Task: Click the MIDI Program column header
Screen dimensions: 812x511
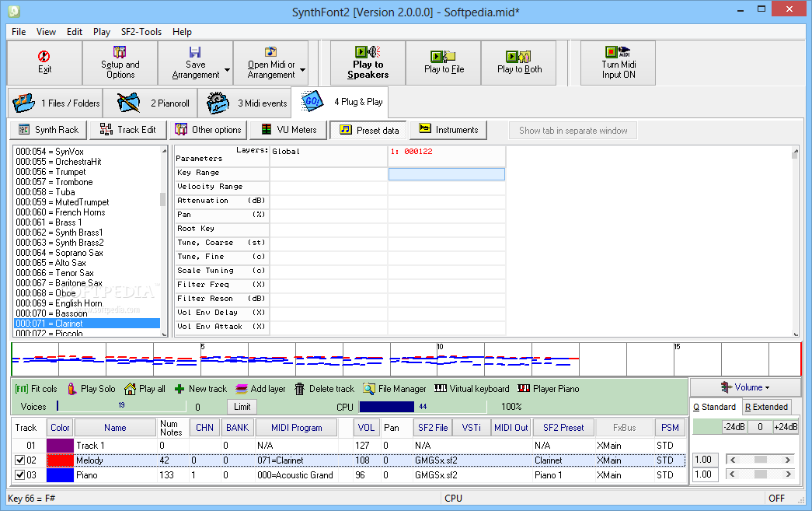Action: coord(296,428)
